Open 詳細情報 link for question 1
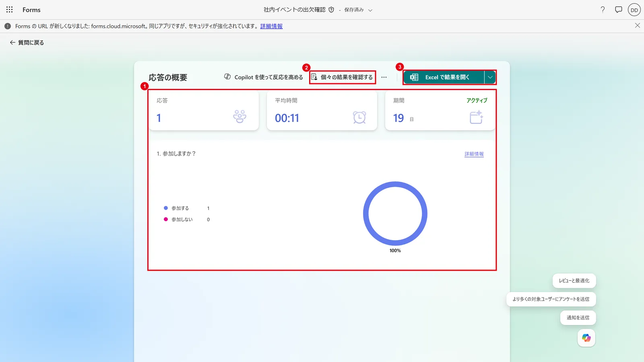The height and width of the screenshot is (362, 644). coord(474,154)
